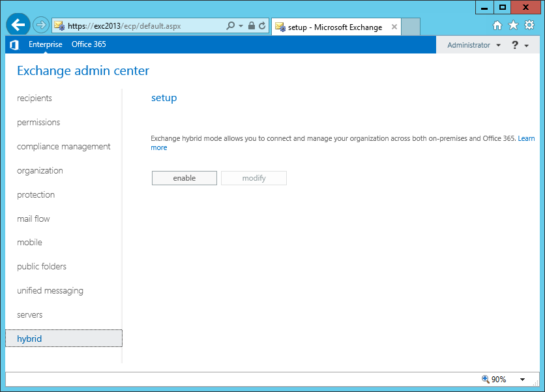Close the browser window
Screen dimensions: 545x392
point(525,7)
